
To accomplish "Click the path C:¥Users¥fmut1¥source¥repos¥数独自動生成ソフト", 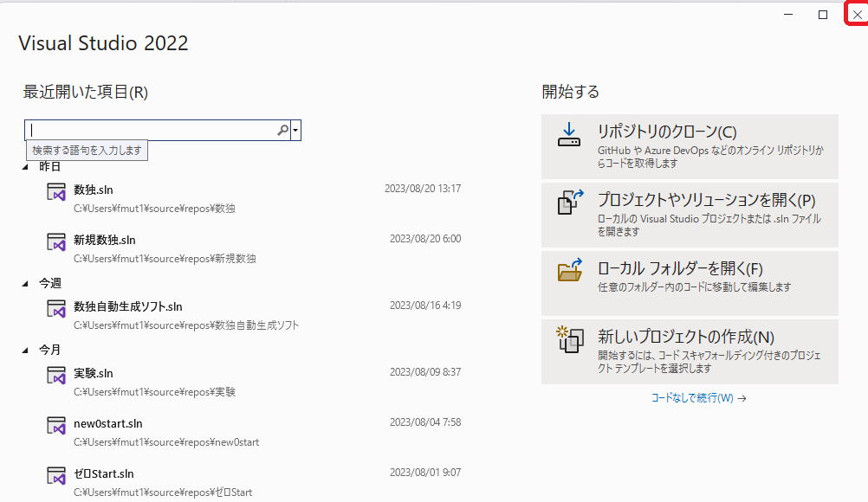I will click(x=186, y=325).
